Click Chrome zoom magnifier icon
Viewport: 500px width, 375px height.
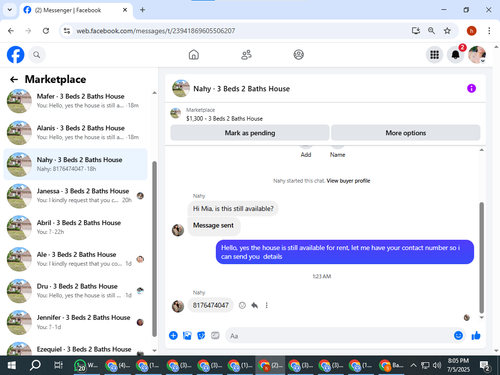click(431, 31)
